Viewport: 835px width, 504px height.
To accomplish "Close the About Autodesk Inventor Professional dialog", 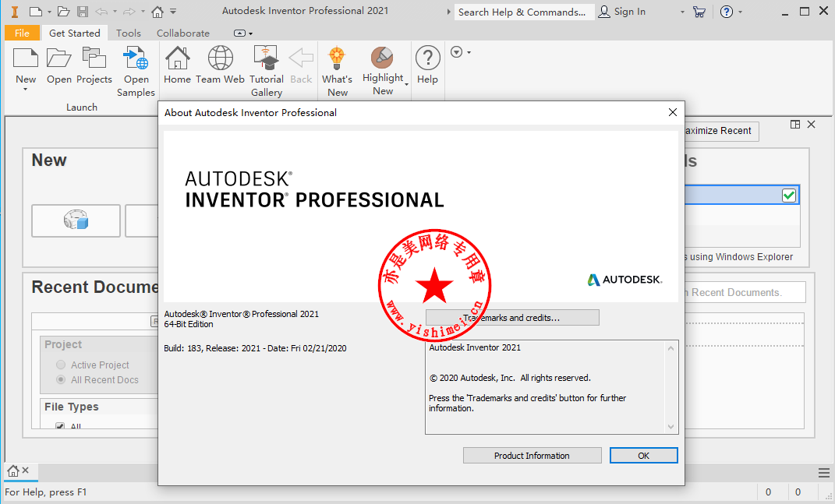I will [x=673, y=112].
